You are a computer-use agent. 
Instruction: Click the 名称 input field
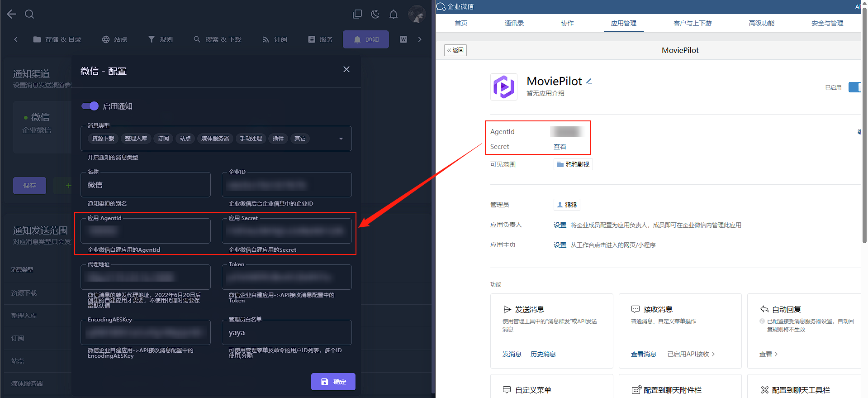coord(146,185)
